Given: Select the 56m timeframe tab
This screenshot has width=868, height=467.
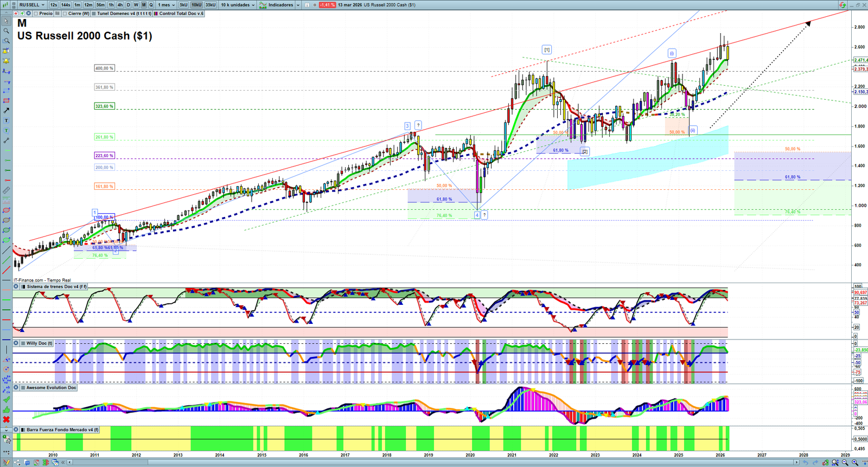Looking at the screenshot, I should 100,5.
